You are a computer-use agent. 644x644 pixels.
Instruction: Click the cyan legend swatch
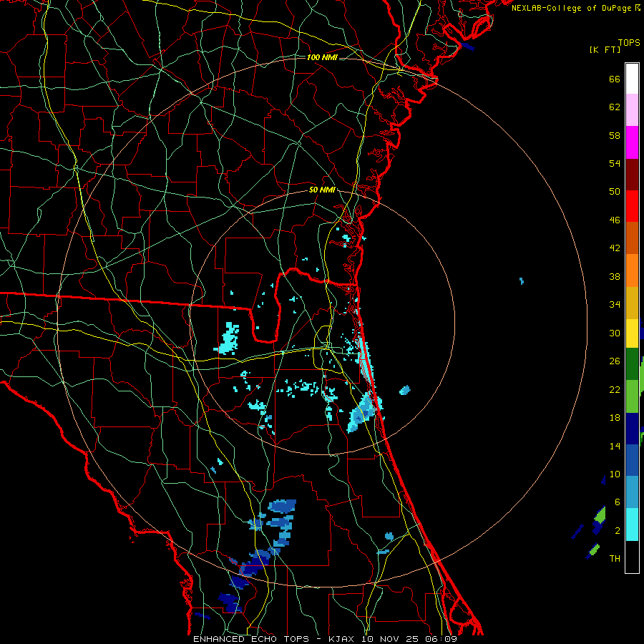[632, 525]
